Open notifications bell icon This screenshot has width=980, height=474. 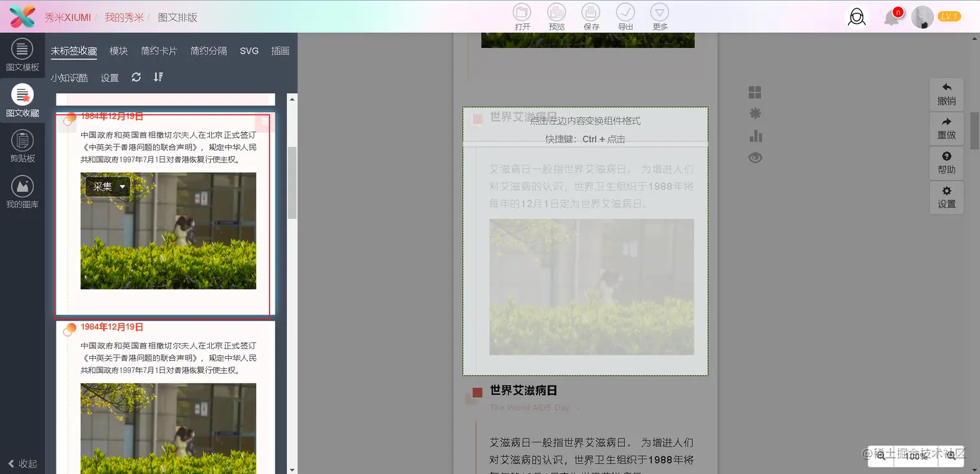[892, 17]
